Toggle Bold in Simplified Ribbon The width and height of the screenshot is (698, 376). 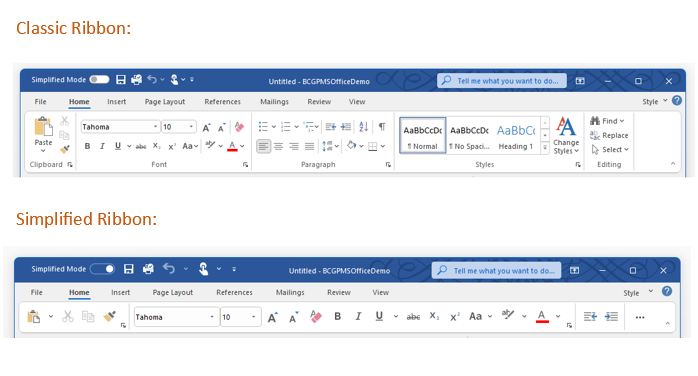point(337,316)
